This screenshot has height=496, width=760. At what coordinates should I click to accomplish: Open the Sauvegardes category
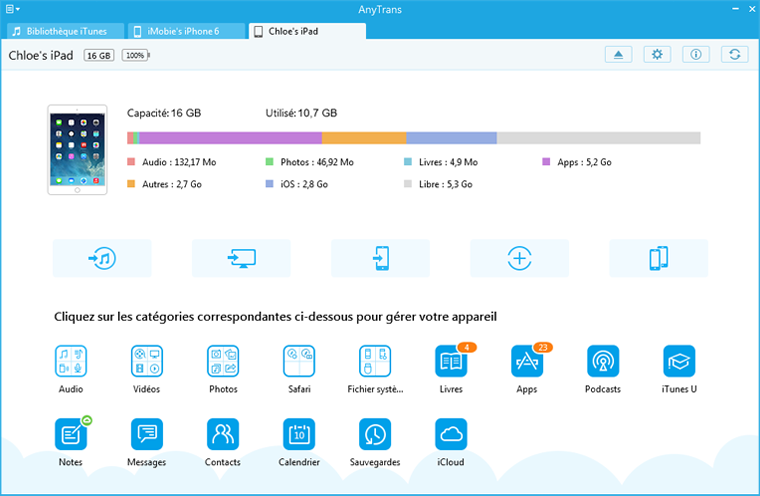click(375, 434)
